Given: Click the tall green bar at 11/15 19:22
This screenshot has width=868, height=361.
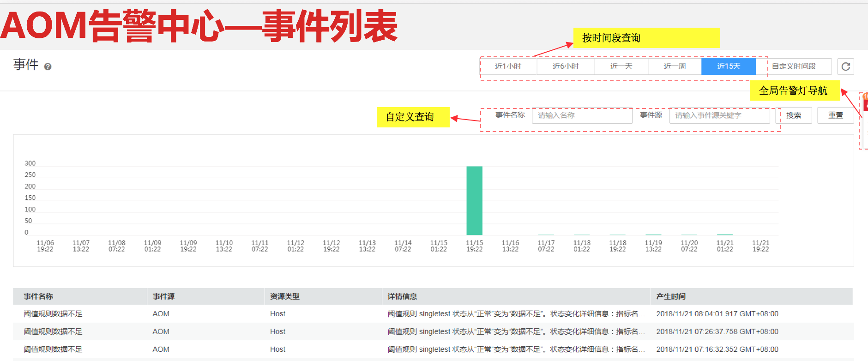Looking at the screenshot, I should 474,201.
